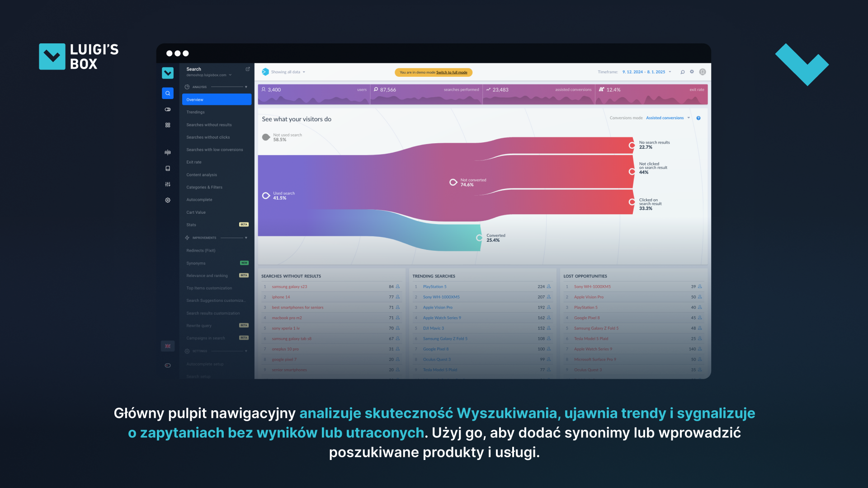
Task: Click the 23,483 assisted conversions stat card
Action: point(538,94)
